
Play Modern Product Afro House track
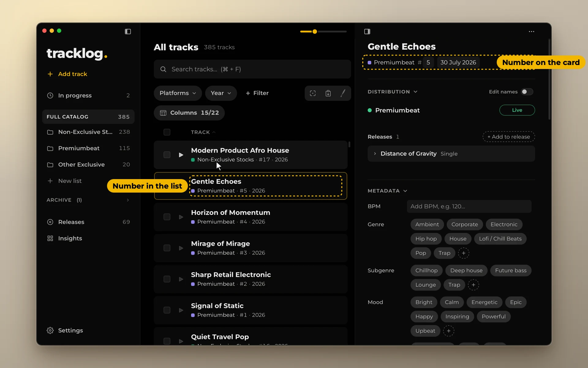tap(181, 155)
